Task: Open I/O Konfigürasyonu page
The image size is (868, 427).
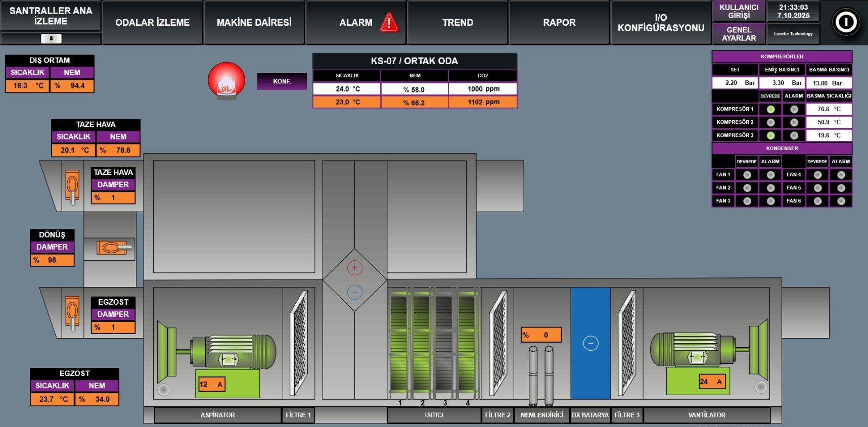Action: [661, 23]
